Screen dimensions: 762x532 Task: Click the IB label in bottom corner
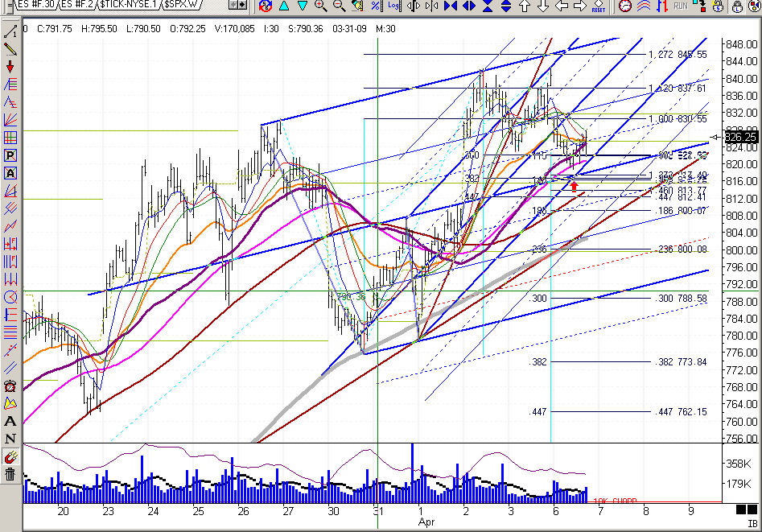coord(752,524)
